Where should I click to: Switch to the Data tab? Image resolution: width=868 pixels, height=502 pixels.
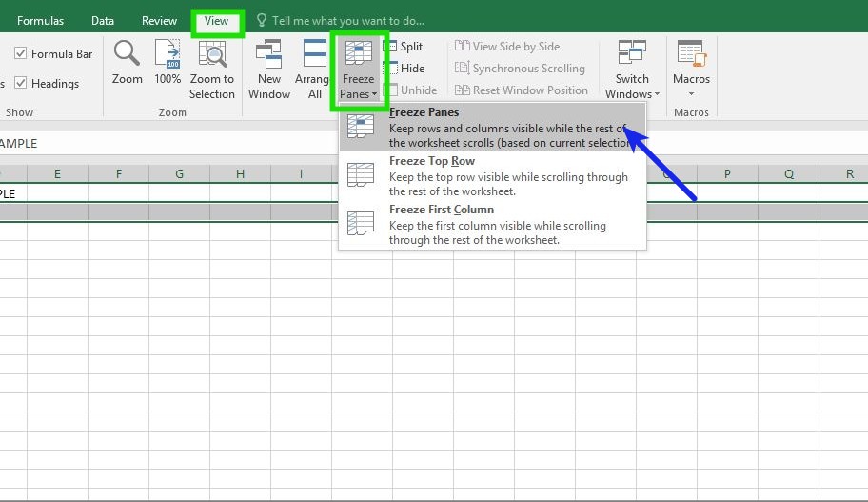(x=103, y=21)
